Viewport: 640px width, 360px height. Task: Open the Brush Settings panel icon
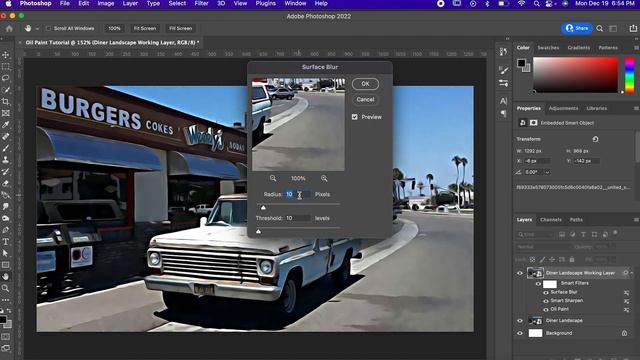click(503, 70)
